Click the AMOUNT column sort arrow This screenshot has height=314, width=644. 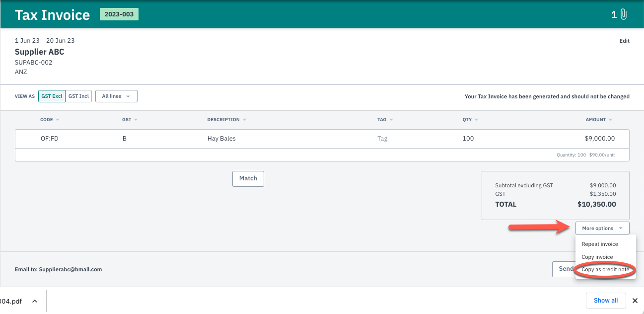610,120
